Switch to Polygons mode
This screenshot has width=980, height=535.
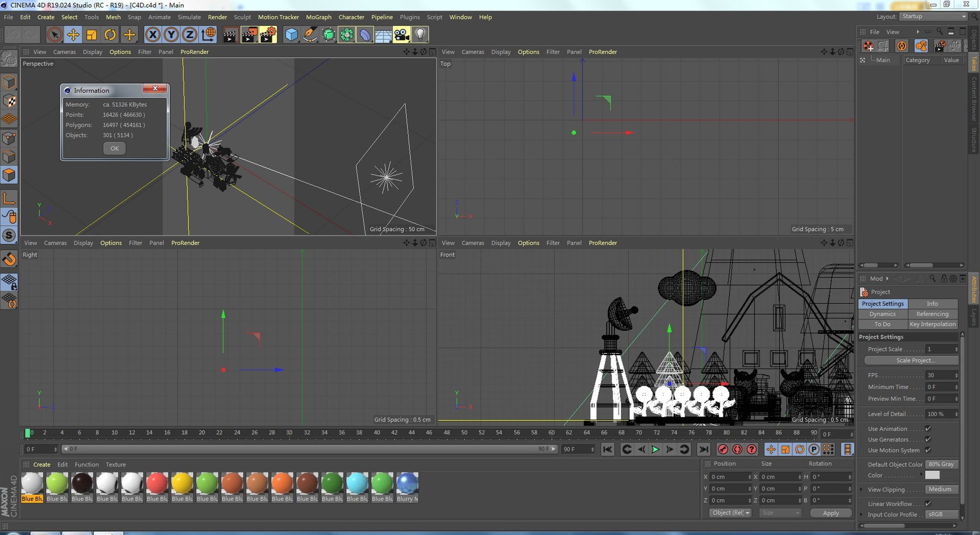[9, 175]
